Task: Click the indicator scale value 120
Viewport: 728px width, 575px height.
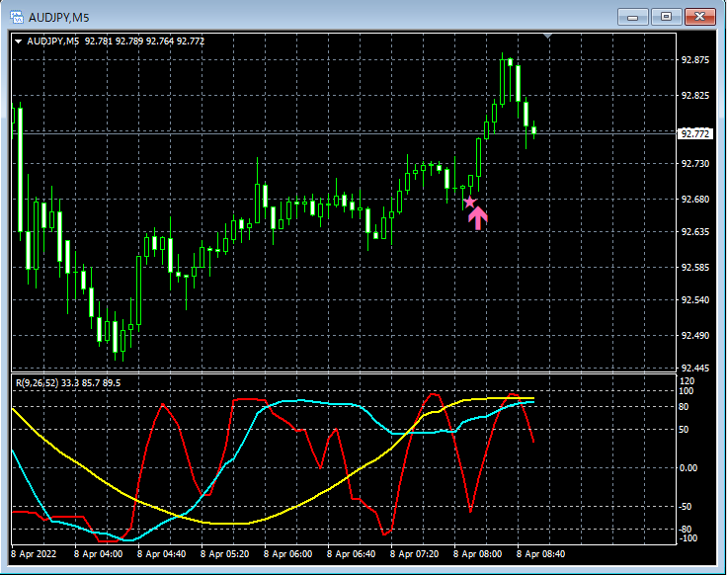Action: pos(687,380)
